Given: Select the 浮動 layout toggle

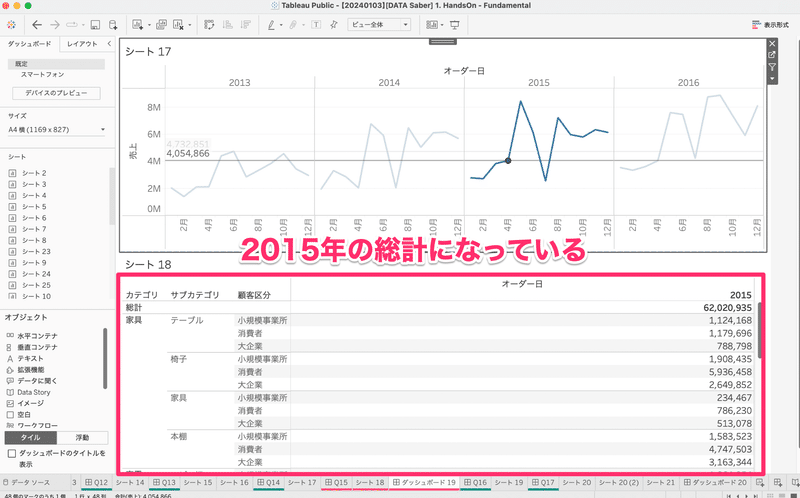Looking at the screenshot, I should tap(82, 438).
